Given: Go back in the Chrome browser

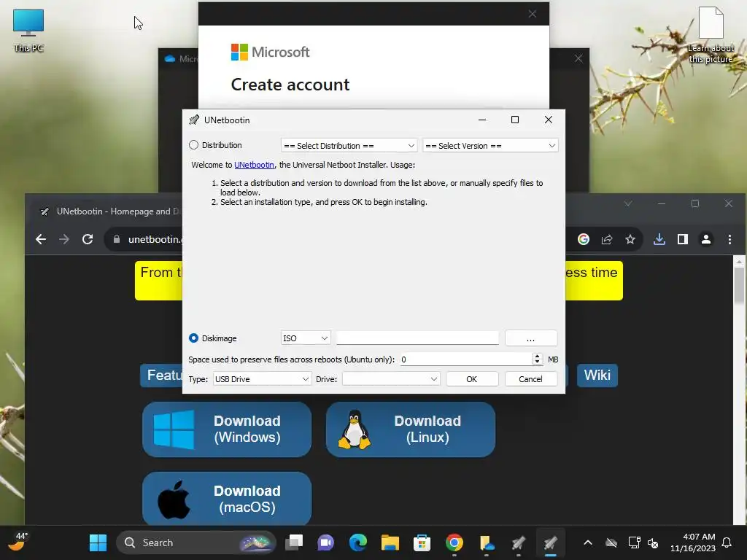Looking at the screenshot, I should (x=41, y=239).
